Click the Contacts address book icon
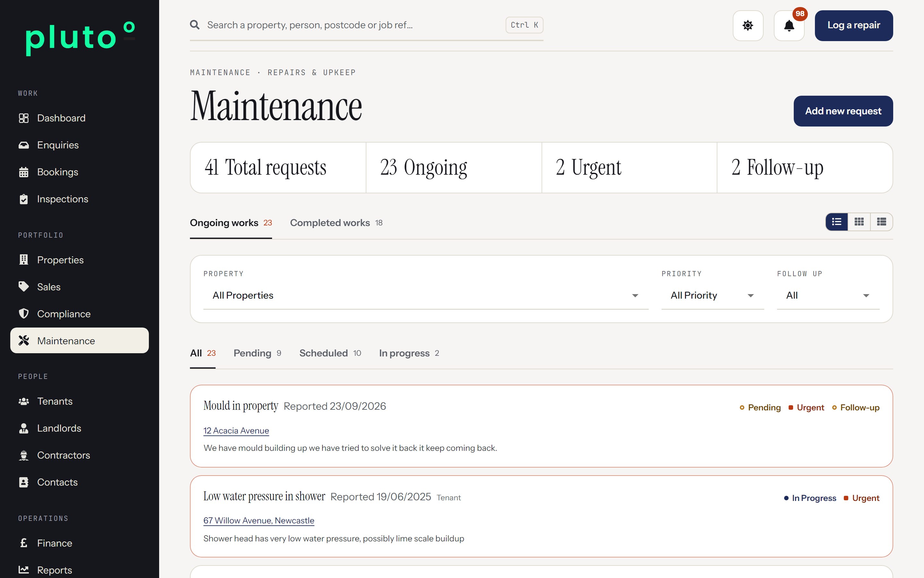This screenshot has height=578, width=924. [24, 482]
